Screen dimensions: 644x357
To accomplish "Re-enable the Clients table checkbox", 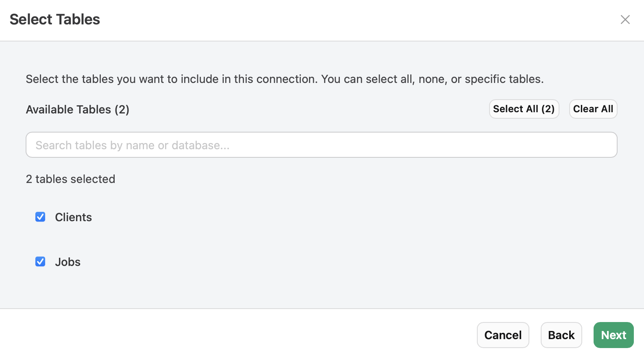I will pyautogui.click(x=40, y=217).
